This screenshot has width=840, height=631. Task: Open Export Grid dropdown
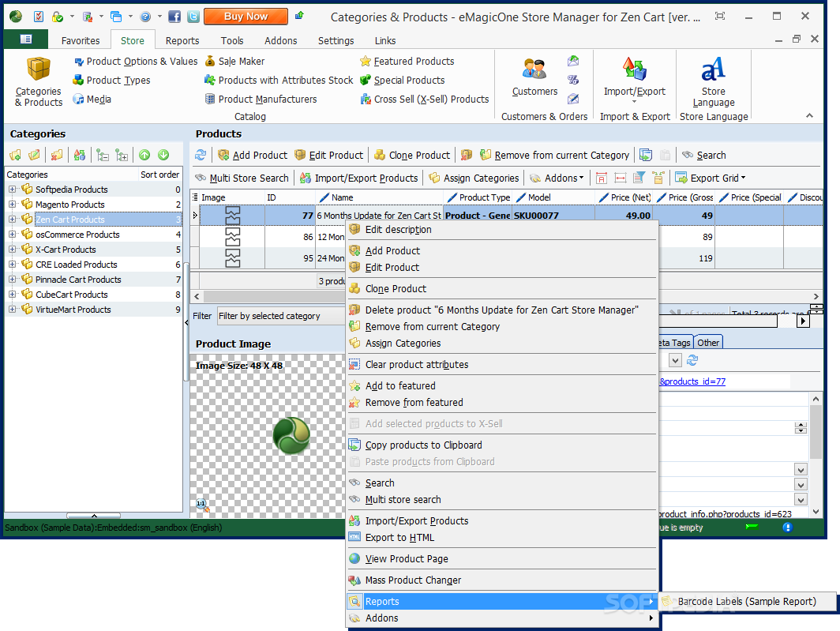pyautogui.click(x=710, y=178)
